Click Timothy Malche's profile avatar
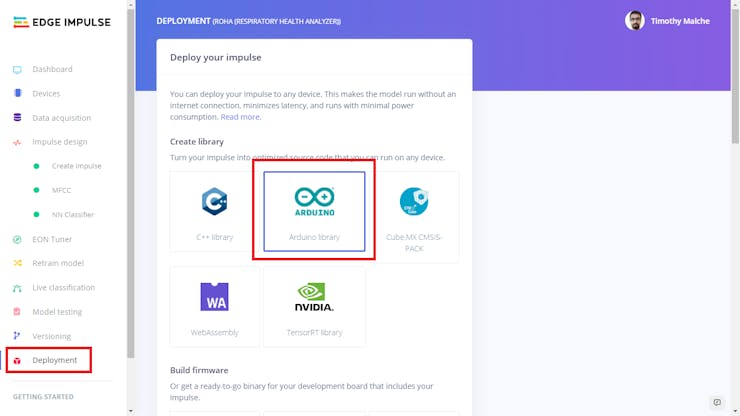 pyautogui.click(x=635, y=21)
